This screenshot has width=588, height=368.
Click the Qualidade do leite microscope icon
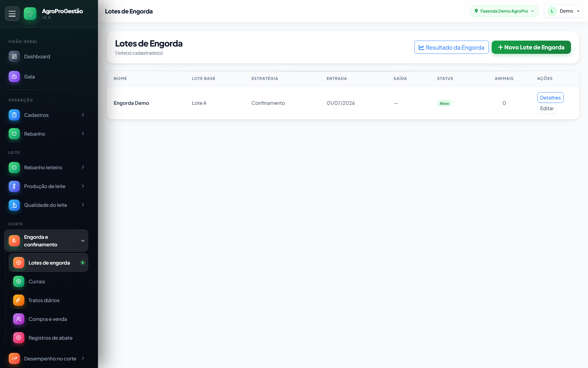14,205
